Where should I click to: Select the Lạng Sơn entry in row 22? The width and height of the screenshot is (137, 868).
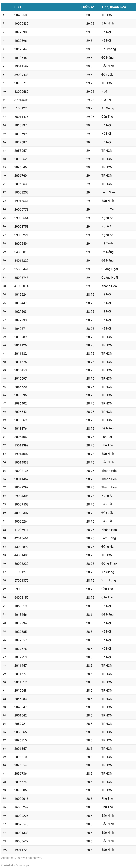tap(108, 192)
